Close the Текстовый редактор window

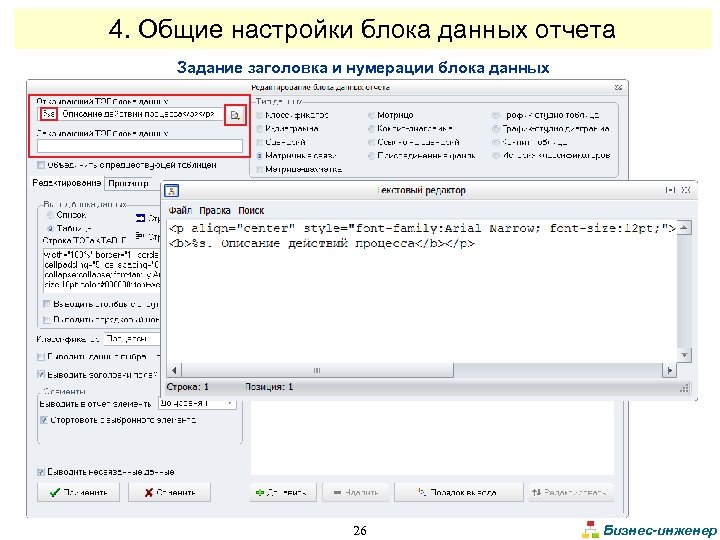pyautogui.click(x=686, y=190)
